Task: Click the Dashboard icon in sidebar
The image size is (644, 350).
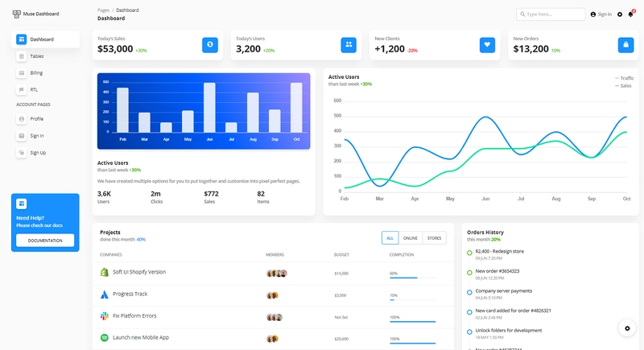Action: (x=22, y=39)
